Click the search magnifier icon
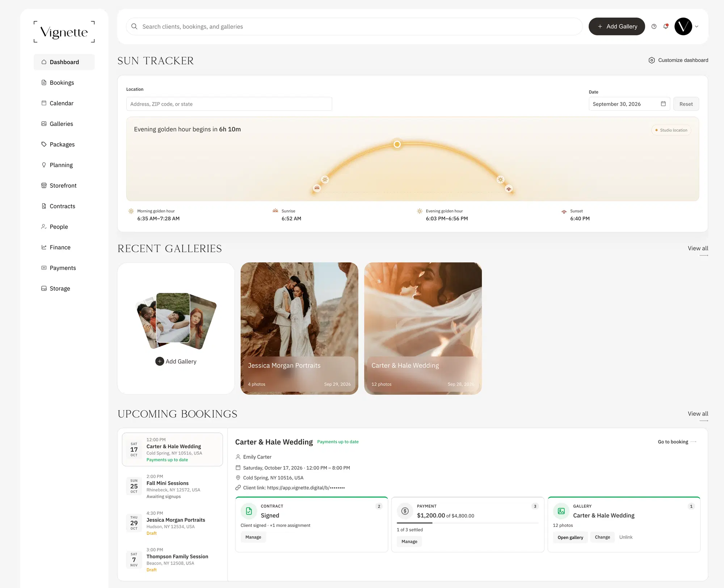This screenshot has width=724, height=588. [134, 26]
